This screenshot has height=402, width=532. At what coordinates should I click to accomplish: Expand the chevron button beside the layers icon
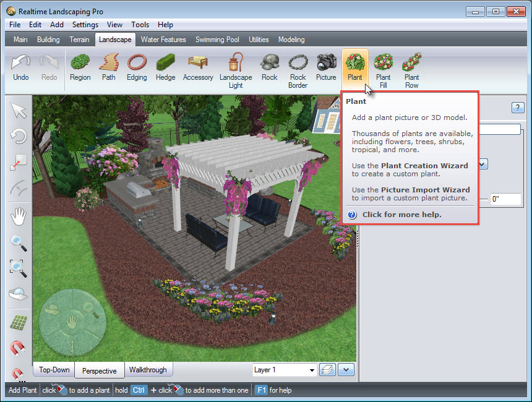tap(346, 370)
